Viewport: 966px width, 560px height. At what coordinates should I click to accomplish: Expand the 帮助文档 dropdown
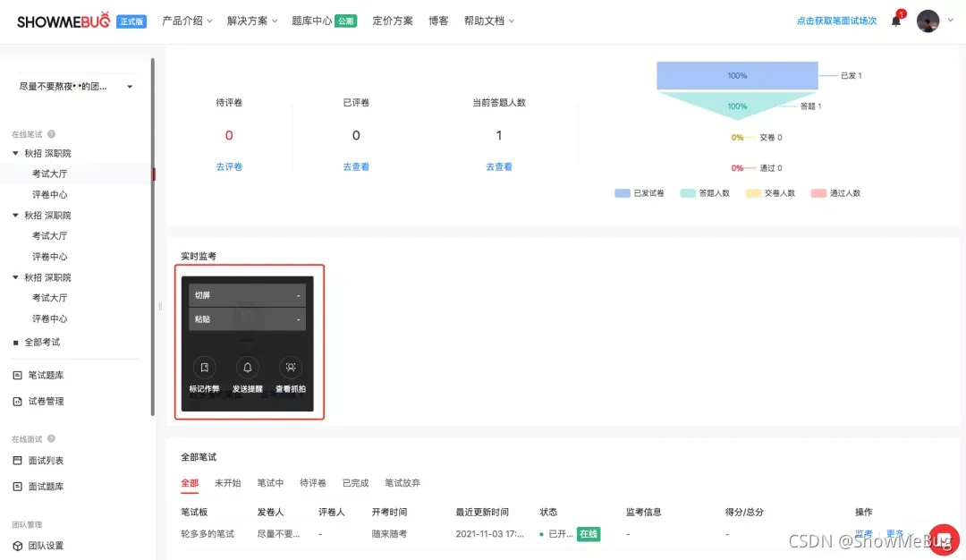point(489,21)
